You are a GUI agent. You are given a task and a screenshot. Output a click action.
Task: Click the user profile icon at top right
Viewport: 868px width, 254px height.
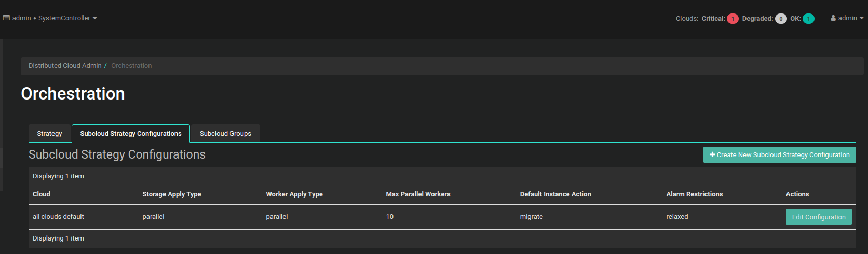coord(833,18)
